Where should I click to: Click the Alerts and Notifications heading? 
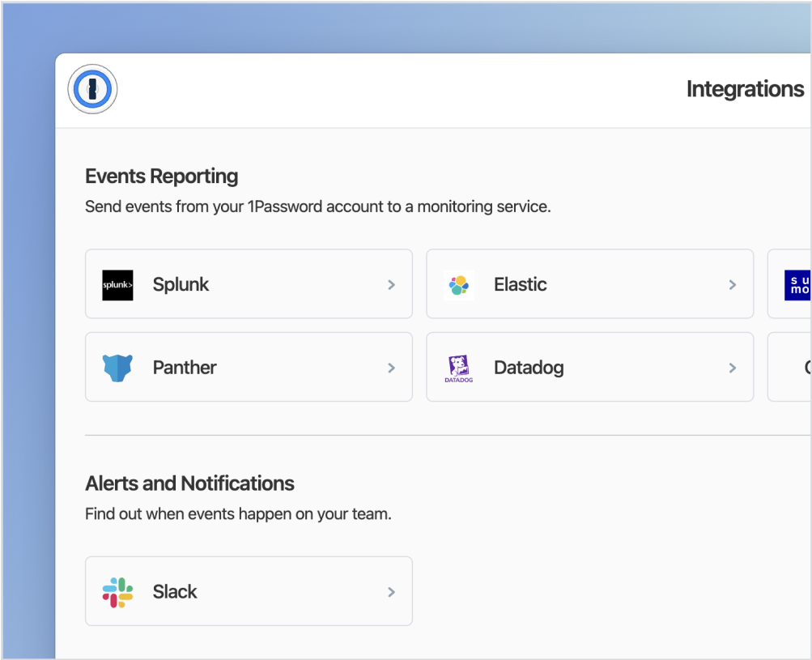coord(189,483)
